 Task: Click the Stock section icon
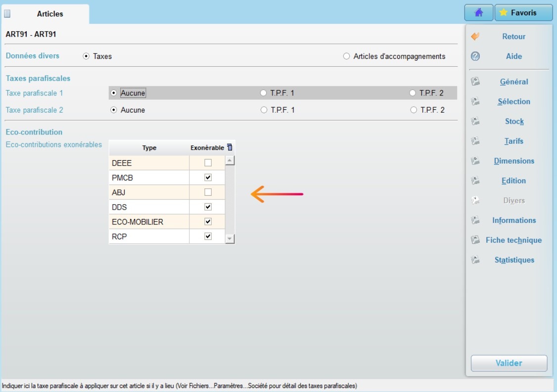point(475,121)
